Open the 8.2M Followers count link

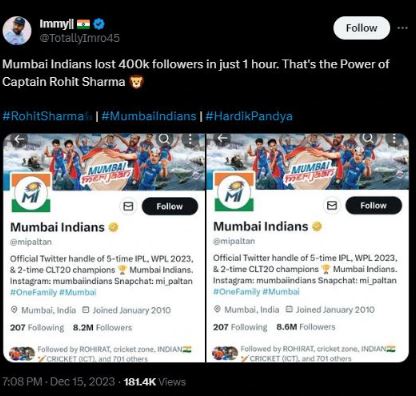pyautogui.click(x=102, y=328)
